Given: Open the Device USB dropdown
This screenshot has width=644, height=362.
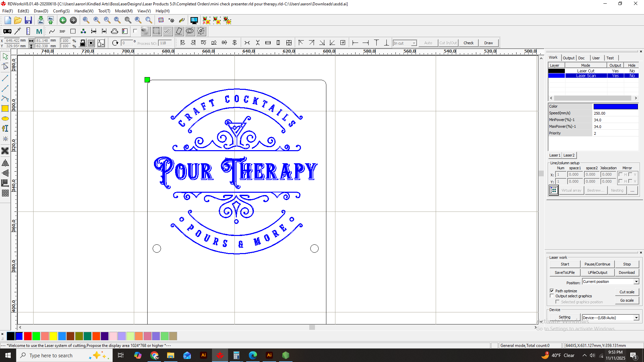Looking at the screenshot, I should tap(636, 318).
